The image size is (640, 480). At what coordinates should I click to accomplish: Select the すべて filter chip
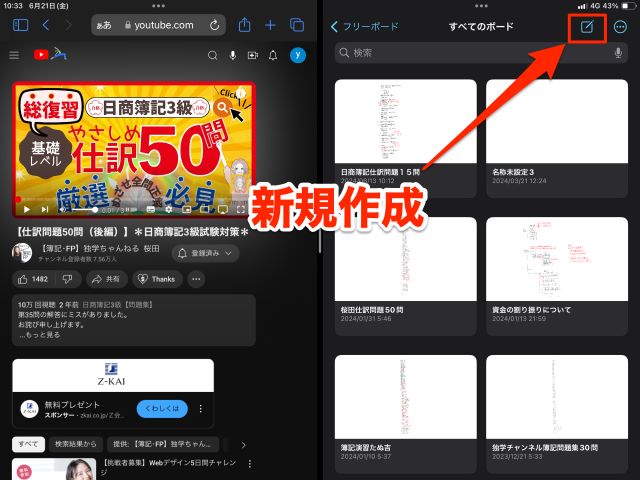click(x=28, y=444)
